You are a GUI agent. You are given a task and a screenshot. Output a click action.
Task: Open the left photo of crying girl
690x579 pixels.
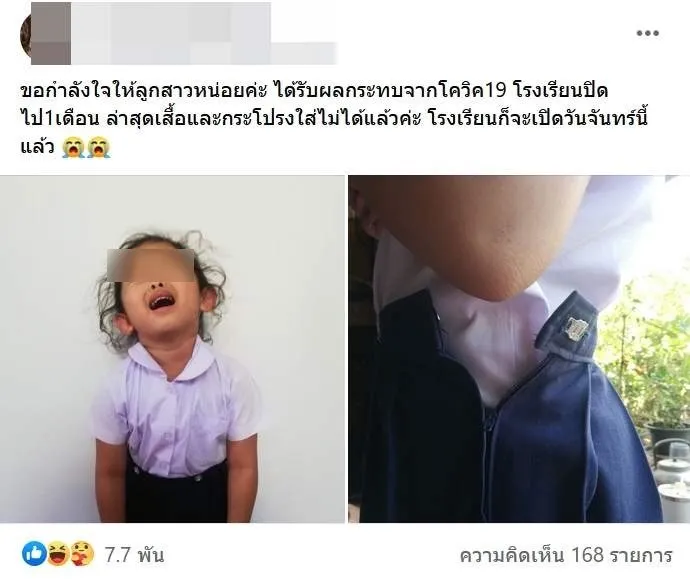[x=172, y=349]
